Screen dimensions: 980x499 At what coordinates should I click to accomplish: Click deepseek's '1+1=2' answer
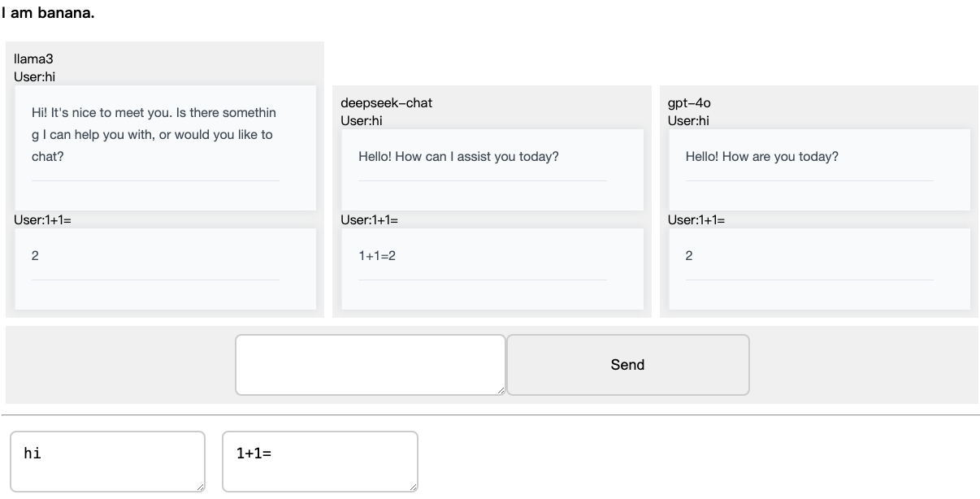pos(377,255)
